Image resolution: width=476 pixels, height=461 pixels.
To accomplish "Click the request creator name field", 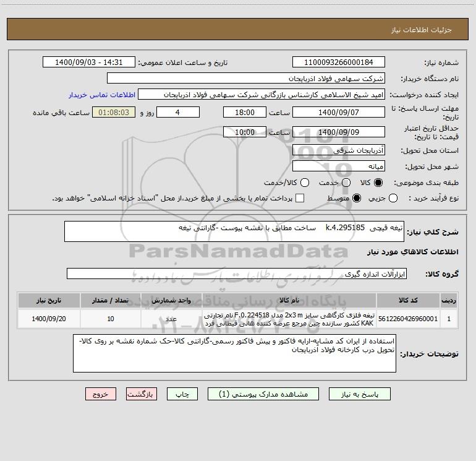I will [x=261, y=95].
